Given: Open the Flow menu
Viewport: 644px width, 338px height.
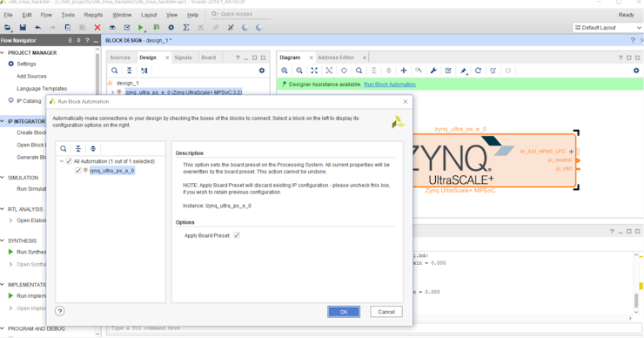Looking at the screenshot, I should click(x=46, y=15).
